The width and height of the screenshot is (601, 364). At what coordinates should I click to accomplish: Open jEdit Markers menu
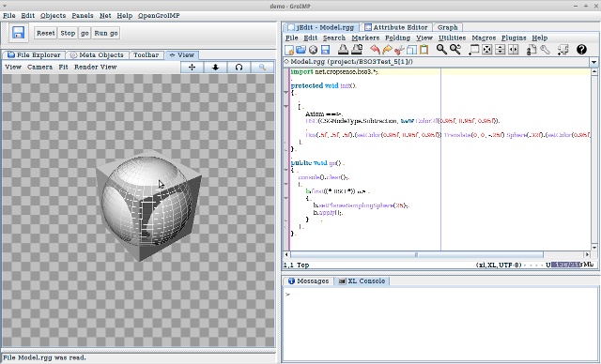(365, 38)
